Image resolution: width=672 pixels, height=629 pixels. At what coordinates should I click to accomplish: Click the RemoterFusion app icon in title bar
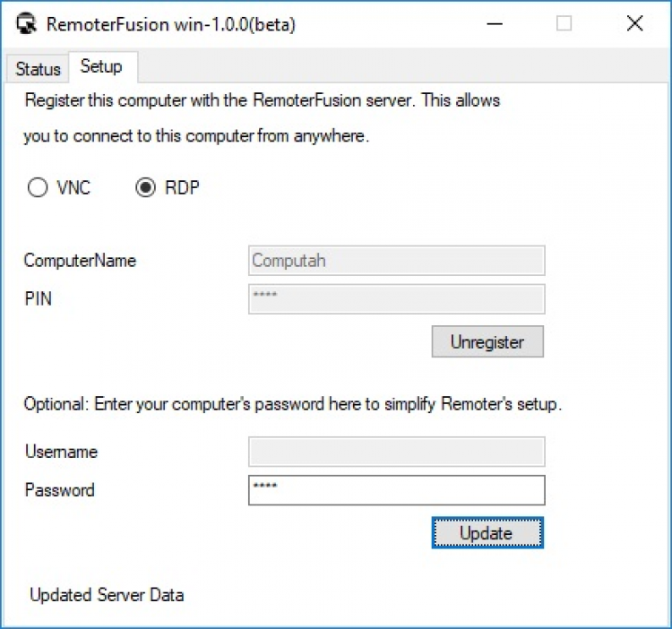(x=28, y=24)
